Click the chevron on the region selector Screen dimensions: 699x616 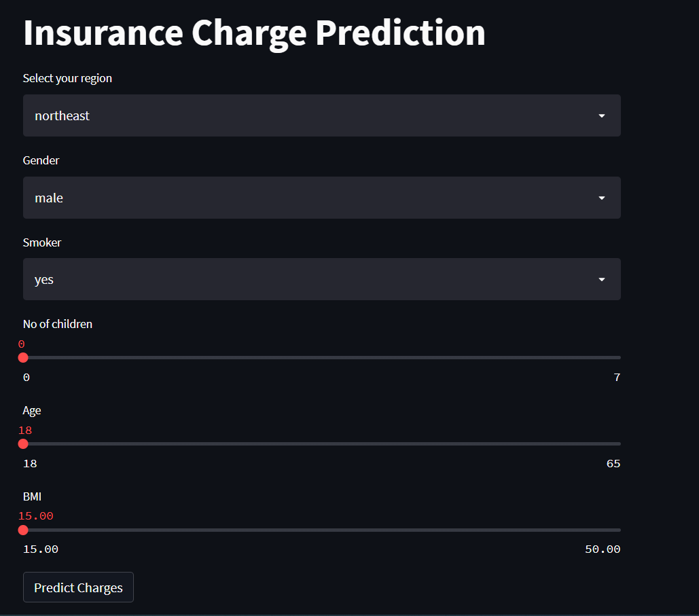(601, 115)
